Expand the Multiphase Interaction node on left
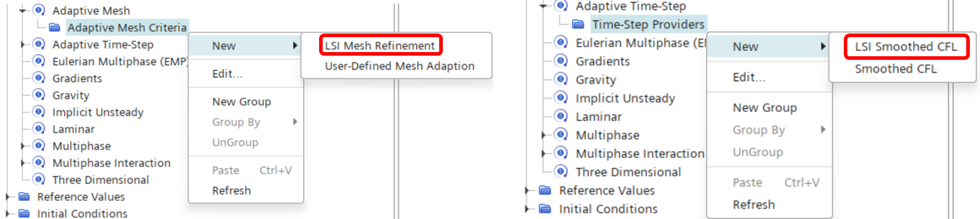This screenshot has height=219, width=980. [23, 163]
